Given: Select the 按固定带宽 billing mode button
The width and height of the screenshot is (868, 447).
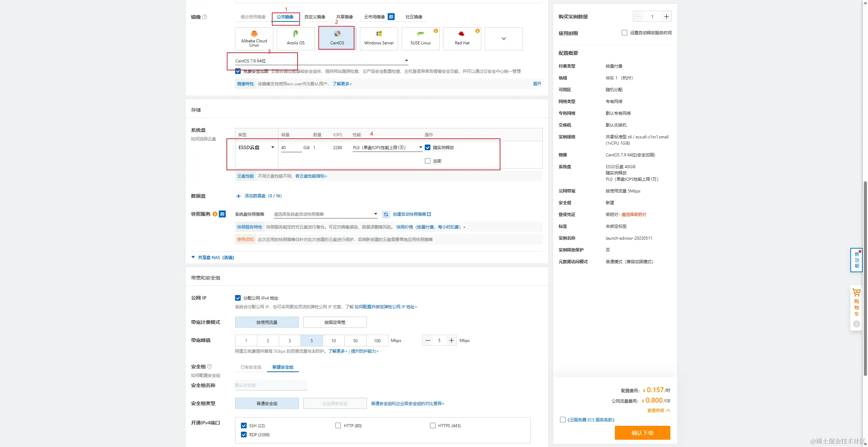Looking at the screenshot, I should (335, 322).
